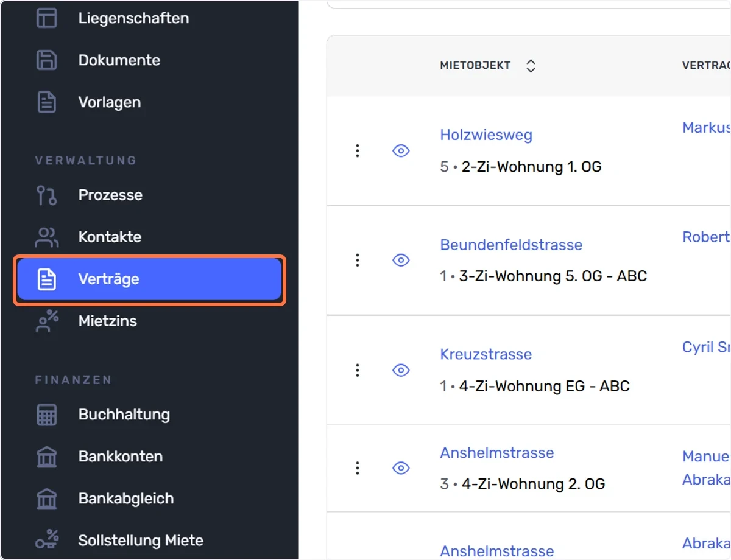View Kreuzstrasse contract via eye icon

point(401,370)
